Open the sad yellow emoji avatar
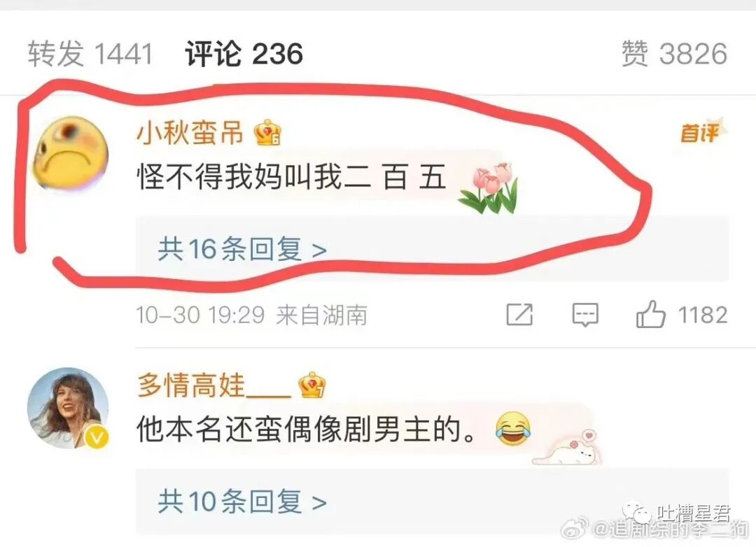 (71, 153)
